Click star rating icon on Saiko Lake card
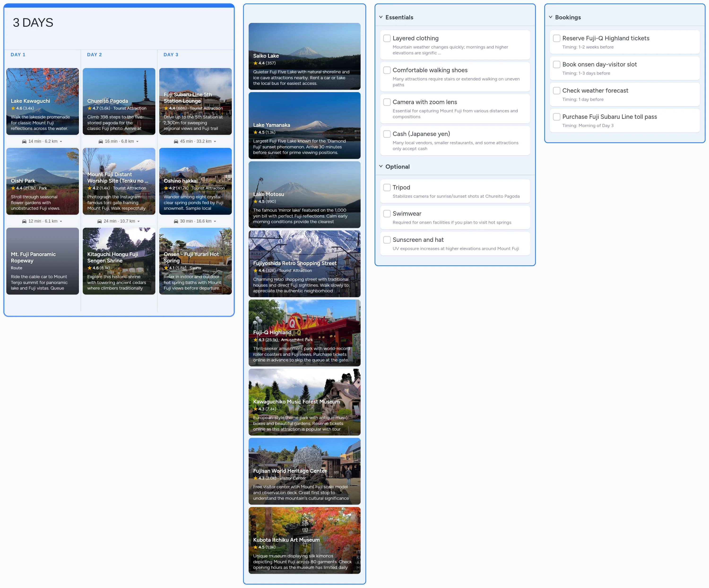This screenshot has width=709, height=588. click(x=255, y=63)
